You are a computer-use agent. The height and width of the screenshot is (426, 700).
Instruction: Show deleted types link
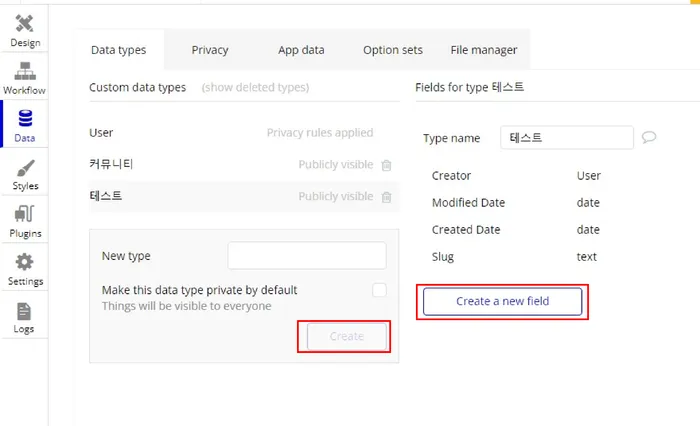click(x=255, y=87)
